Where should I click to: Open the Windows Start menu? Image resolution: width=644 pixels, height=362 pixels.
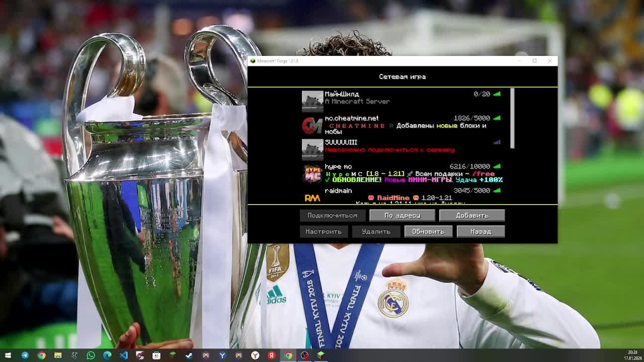[x=8, y=355]
